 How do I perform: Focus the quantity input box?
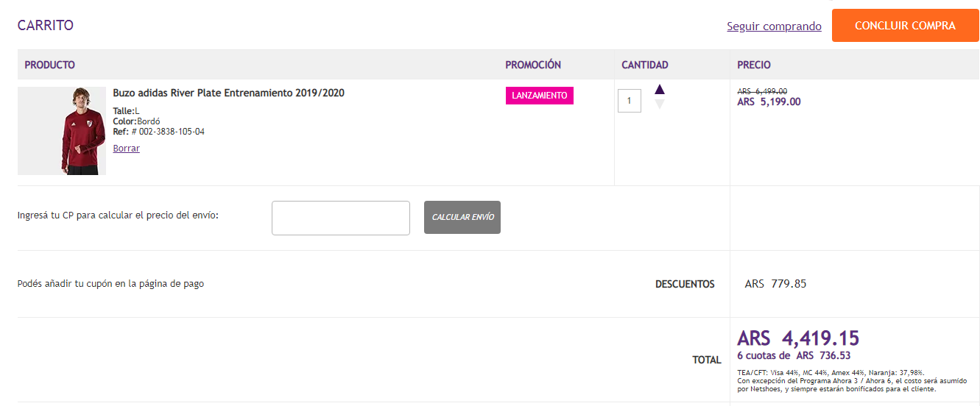630,101
